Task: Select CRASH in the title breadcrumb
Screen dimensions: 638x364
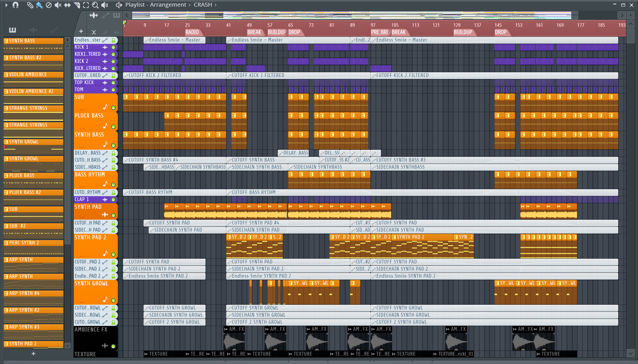Action: (x=202, y=5)
